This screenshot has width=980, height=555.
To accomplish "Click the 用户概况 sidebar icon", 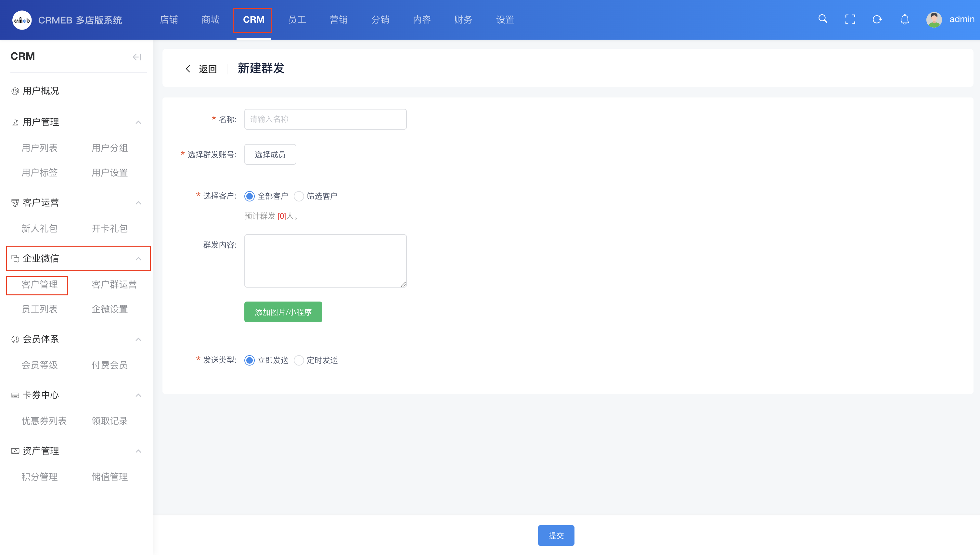I will click(15, 91).
